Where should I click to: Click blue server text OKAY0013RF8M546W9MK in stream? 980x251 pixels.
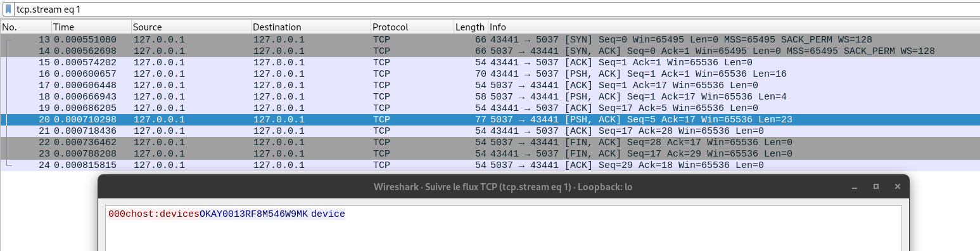tap(253, 214)
